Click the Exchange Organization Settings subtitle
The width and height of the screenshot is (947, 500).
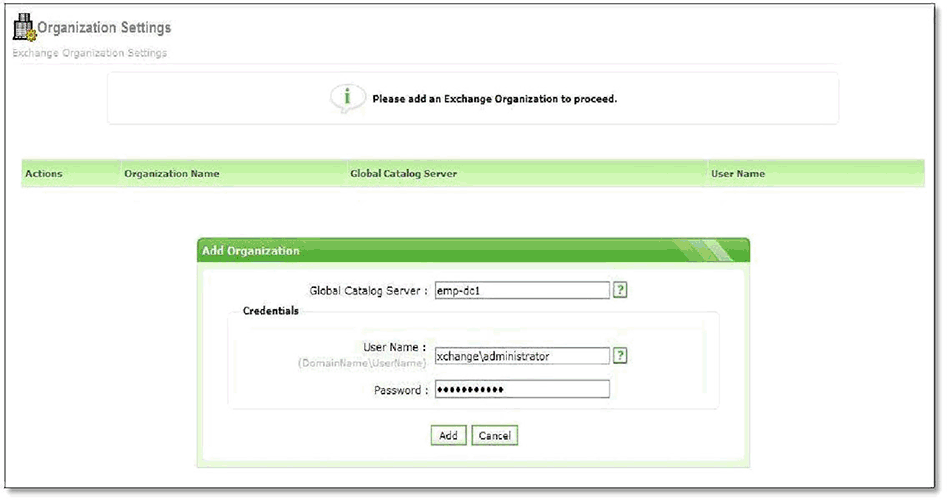pos(89,53)
